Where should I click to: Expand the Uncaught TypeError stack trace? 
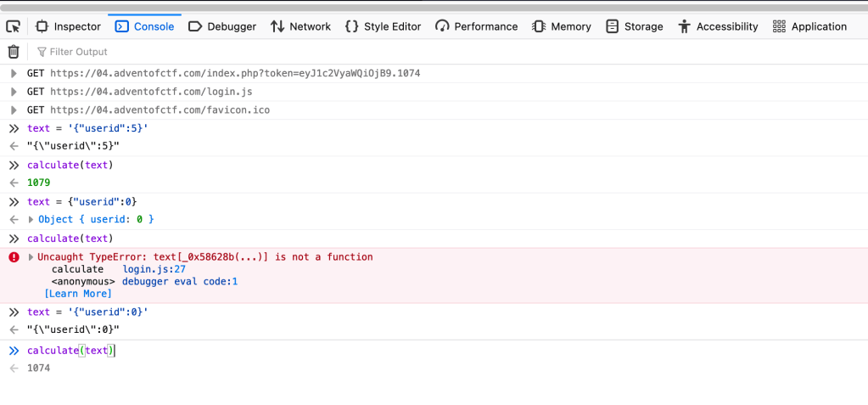[31, 257]
